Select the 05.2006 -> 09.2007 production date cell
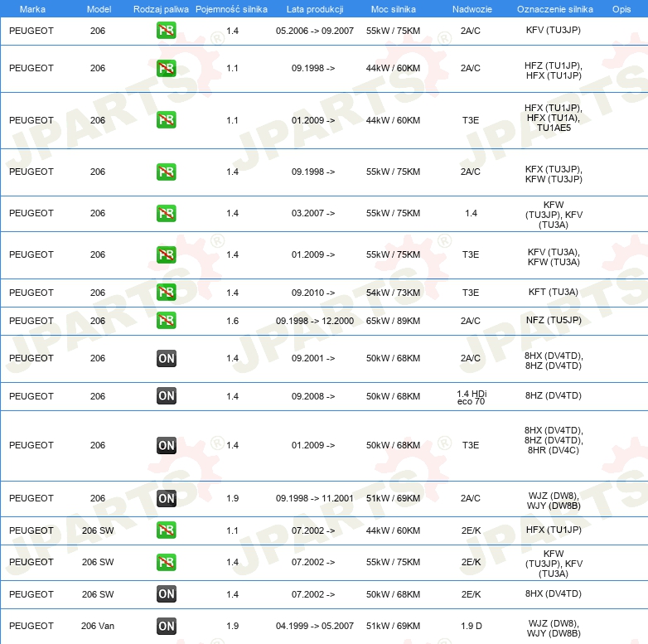Screen dimensions: 648x644 coord(315,31)
